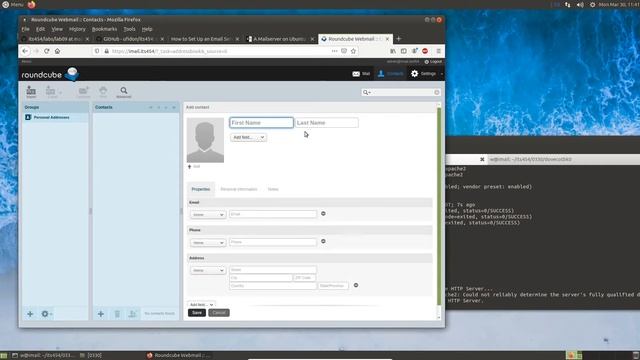Click the Country field
Image resolution: width=640 pixels, height=360 pixels.
click(273, 286)
